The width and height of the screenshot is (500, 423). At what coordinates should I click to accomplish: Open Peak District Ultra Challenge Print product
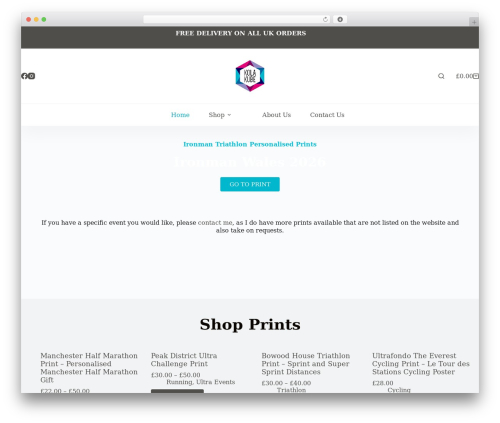pos(184,360)
